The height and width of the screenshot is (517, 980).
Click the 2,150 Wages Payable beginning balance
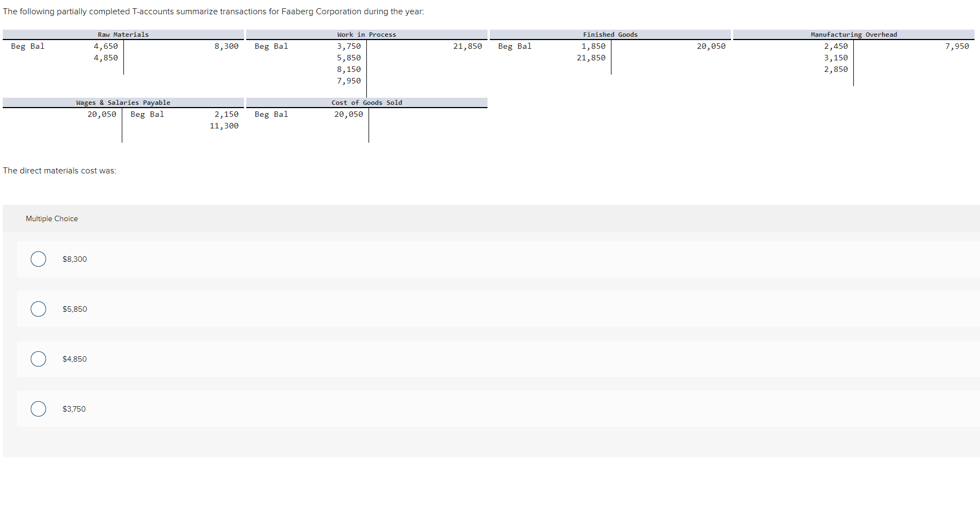click(x=226, y=114)
